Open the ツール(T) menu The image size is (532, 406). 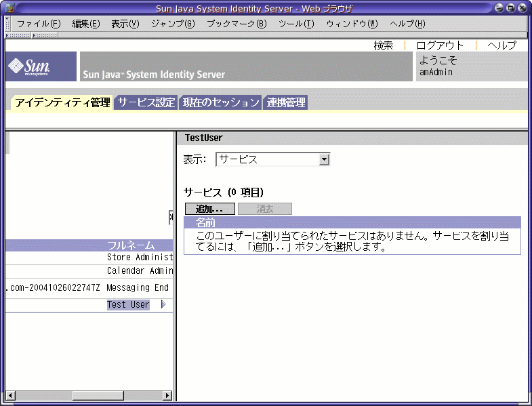[296, 24]
